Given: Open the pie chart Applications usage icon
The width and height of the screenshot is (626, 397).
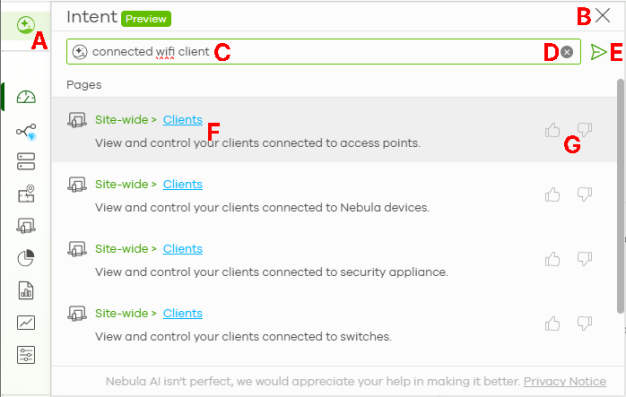Looking at the screenshot, I should tap(26, 258).
